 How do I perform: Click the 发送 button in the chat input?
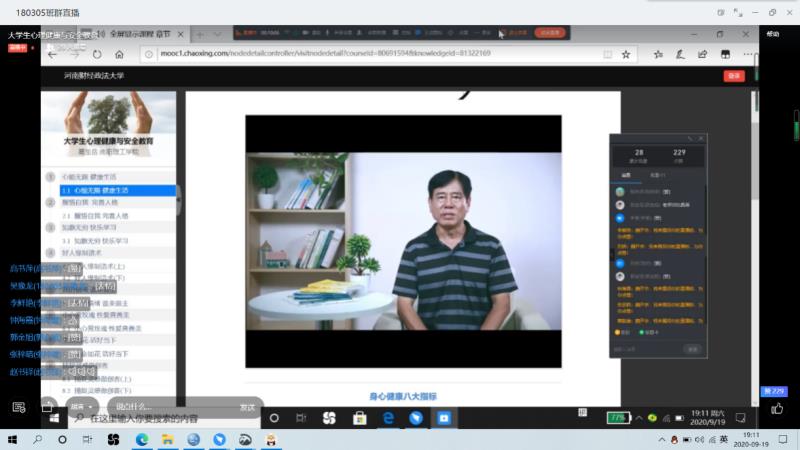(x=247, y=407)
